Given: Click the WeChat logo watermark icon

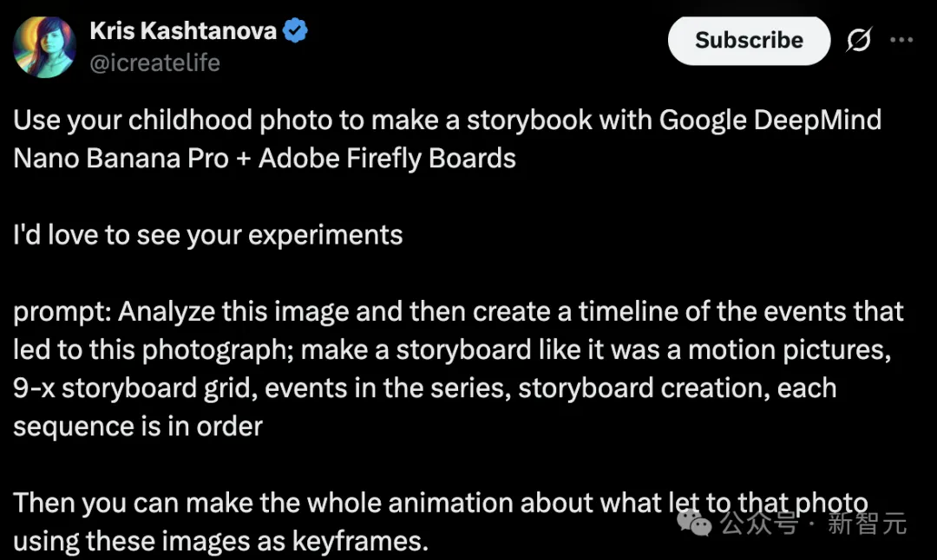Looking at the screenshot, I should click(x=696, y=522).
